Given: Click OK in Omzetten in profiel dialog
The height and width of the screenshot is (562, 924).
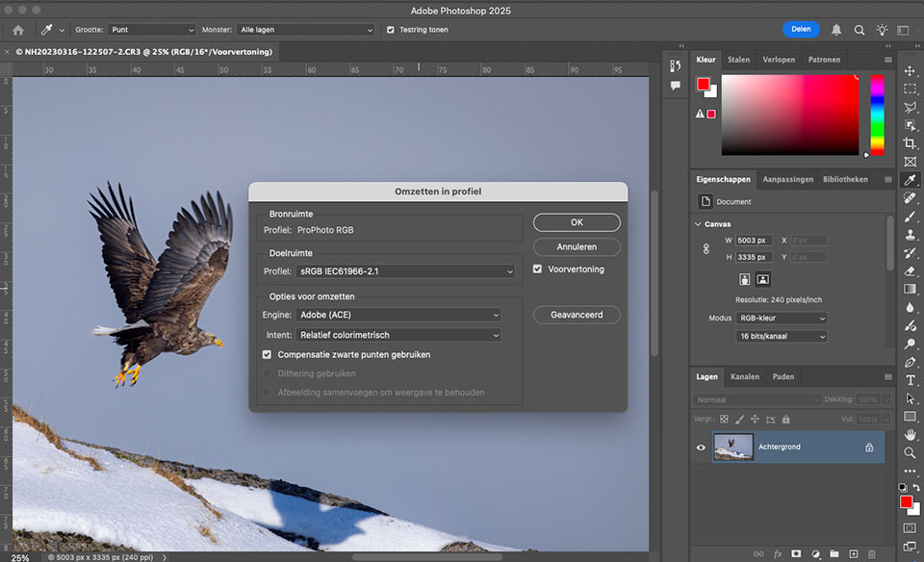Looking at the screenshot, I should pyautogui.click(x=577, y=222).
